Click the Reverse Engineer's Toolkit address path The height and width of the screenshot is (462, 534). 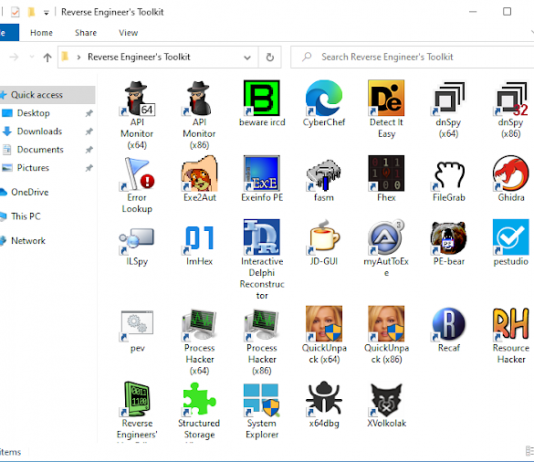point(139,57)
